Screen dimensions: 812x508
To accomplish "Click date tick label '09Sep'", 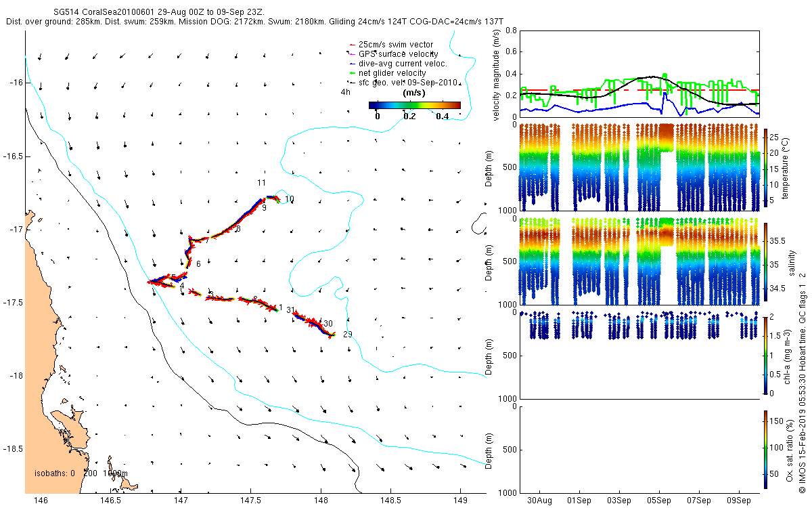I will pos(739,501).
